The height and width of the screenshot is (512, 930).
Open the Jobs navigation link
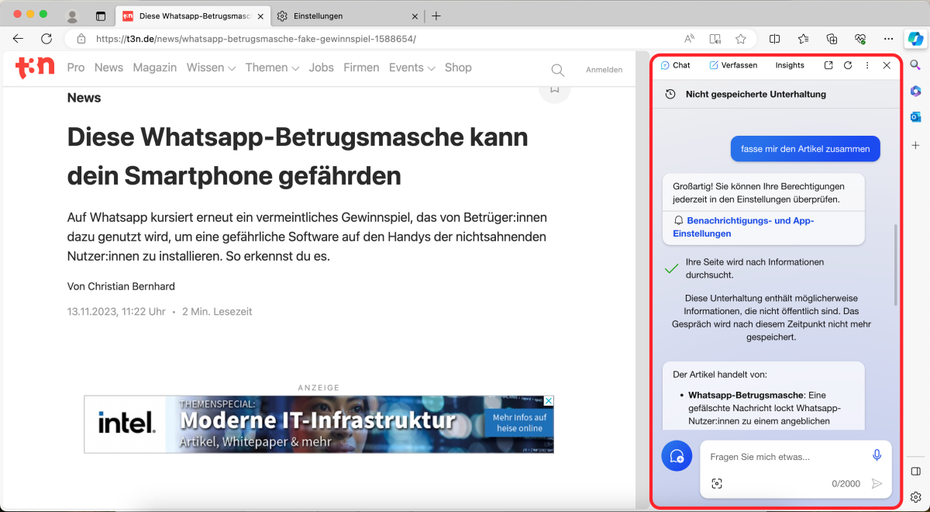coord(321,68)
